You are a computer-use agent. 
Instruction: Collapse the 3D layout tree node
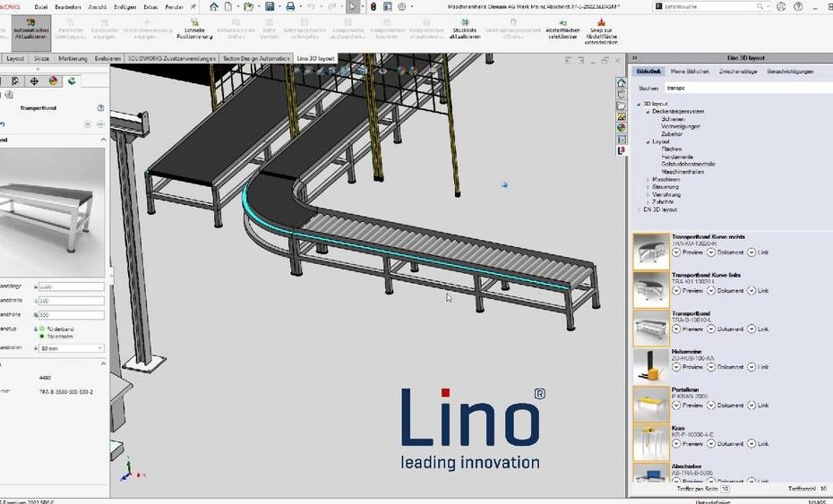click(x=640, y=104)
